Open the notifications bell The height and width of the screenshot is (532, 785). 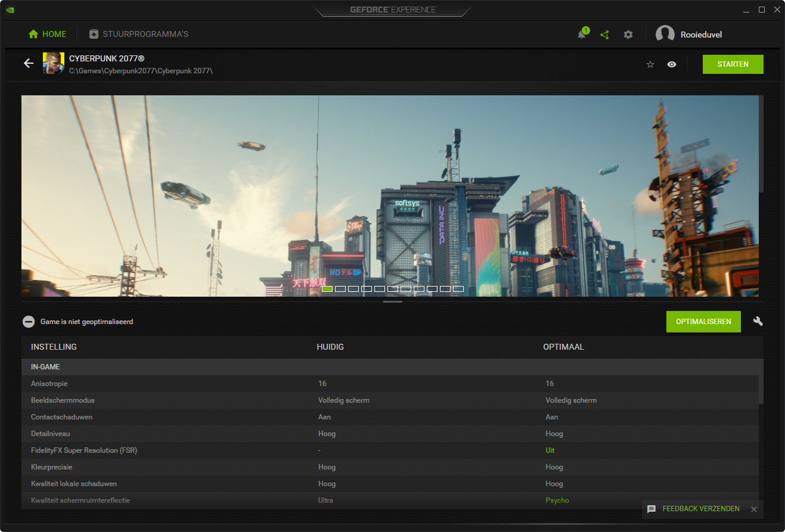pyautogui.click(x=582, y=35)
